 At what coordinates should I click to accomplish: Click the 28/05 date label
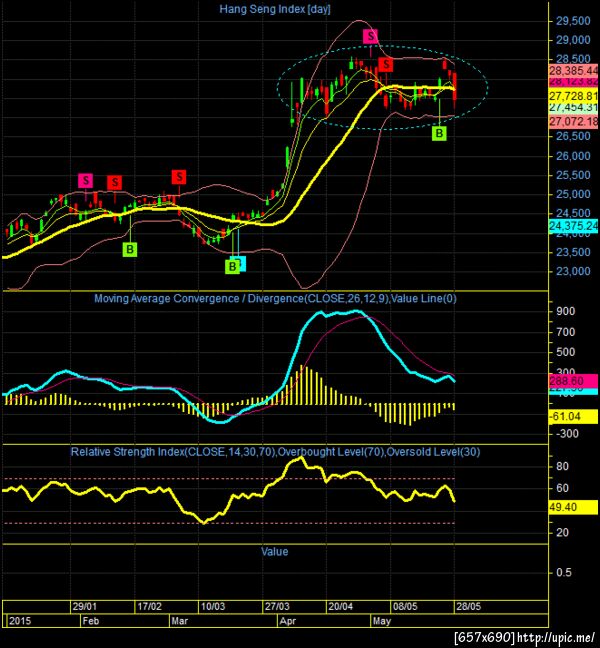point(469,607)
